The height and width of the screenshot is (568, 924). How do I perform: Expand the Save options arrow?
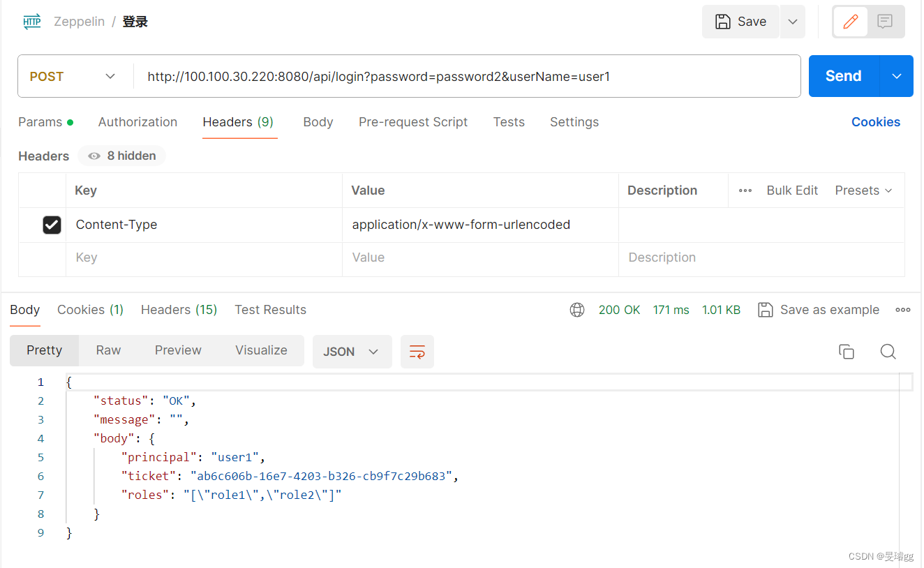(x=793, y=22)
